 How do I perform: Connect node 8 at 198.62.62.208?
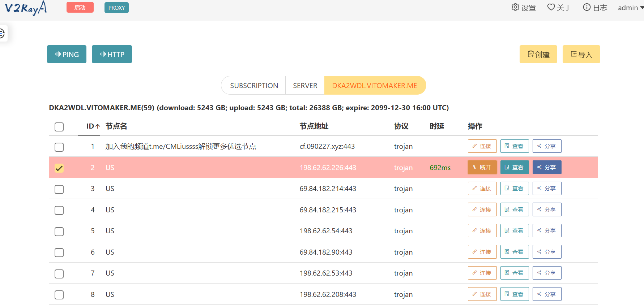pos(482,294)
